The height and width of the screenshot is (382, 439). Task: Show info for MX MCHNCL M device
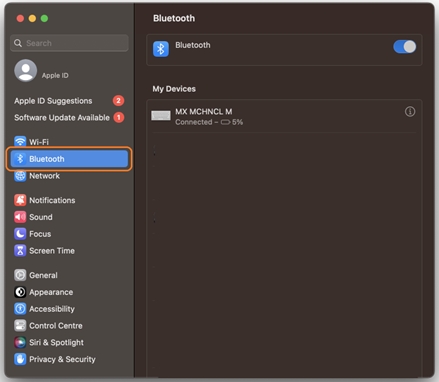point(410,112)
